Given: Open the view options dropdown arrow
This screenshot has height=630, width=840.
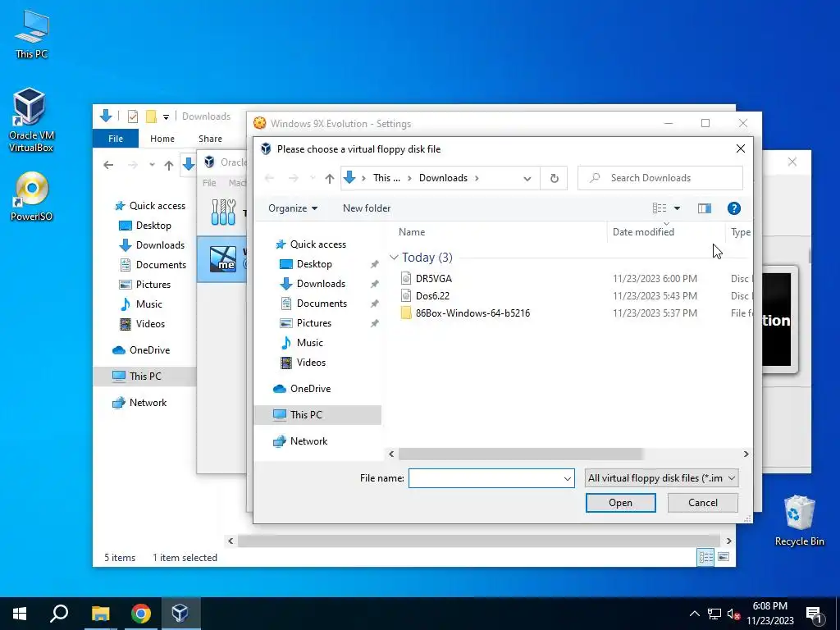Looking at the screenshot, I should [677, 208].
